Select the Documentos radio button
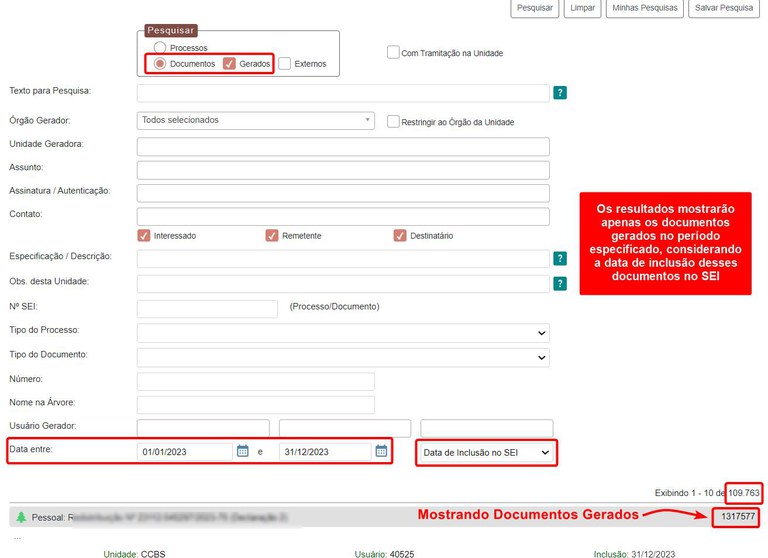 [160, 63]
